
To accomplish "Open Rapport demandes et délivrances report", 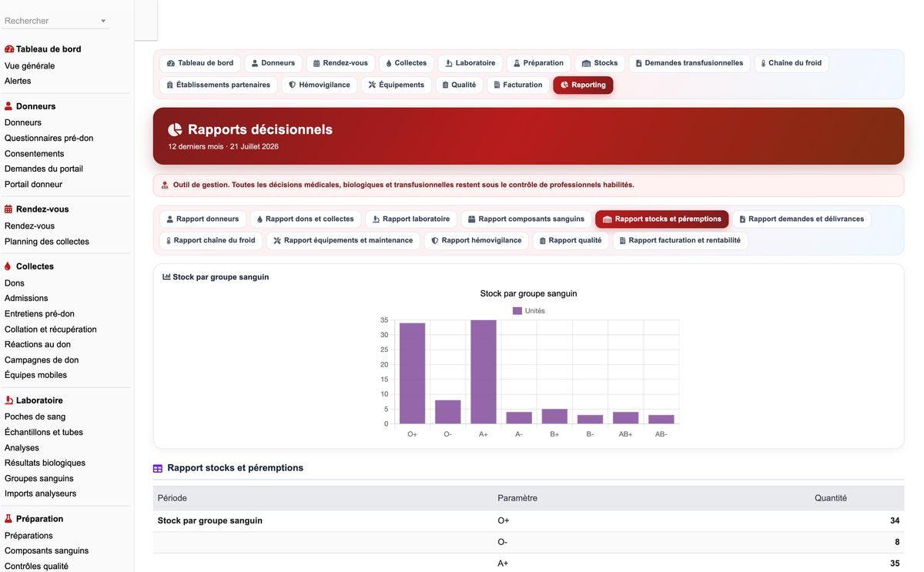I will point(802,219).
